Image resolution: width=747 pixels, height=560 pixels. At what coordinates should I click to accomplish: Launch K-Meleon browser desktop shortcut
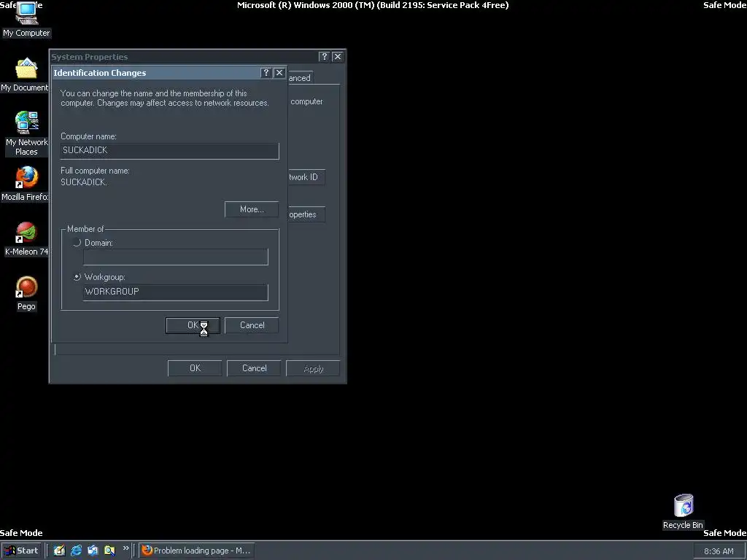[26, 239]
